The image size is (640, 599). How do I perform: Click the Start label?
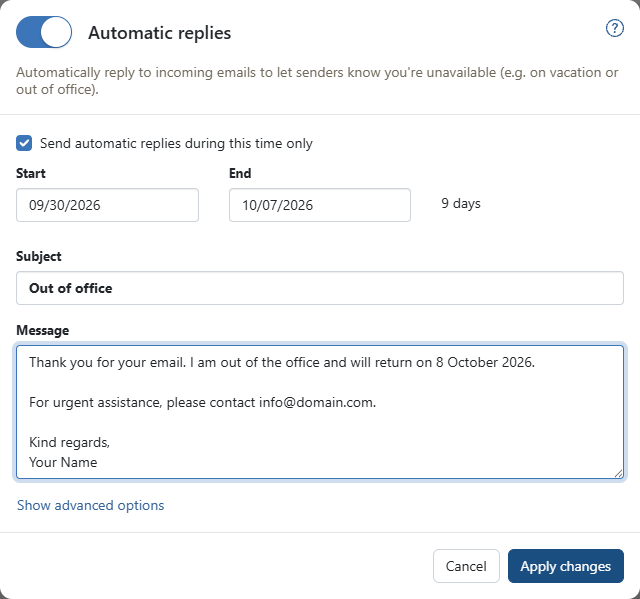click(31, 173)
